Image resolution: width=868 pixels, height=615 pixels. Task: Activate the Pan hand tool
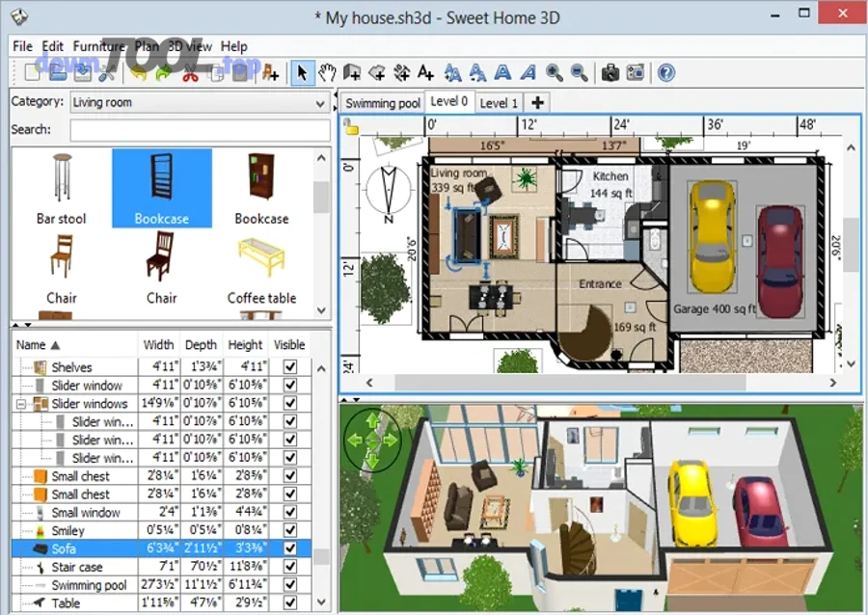pos(328,72)
